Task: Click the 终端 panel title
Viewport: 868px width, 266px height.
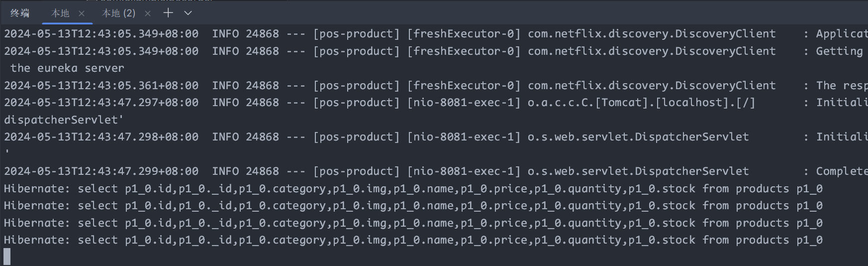Action: [20, 13]
